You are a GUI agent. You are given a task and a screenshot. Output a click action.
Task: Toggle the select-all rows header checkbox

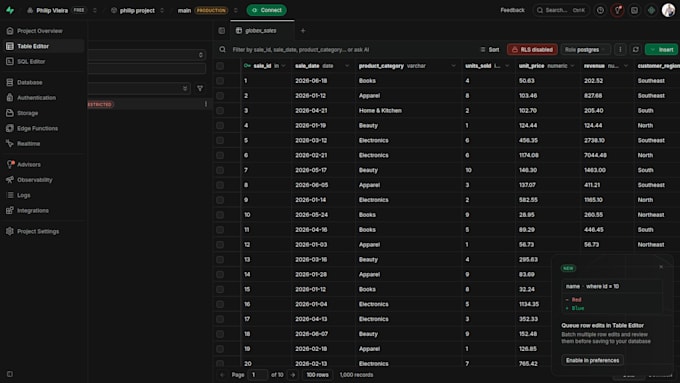pyautogui.click(x=220, y=66)
